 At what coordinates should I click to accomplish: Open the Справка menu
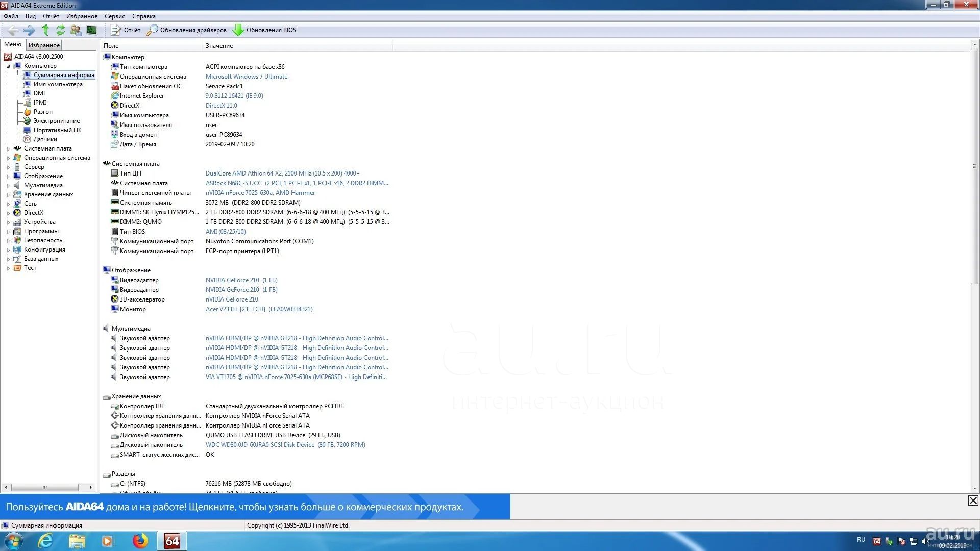point(144,16)
